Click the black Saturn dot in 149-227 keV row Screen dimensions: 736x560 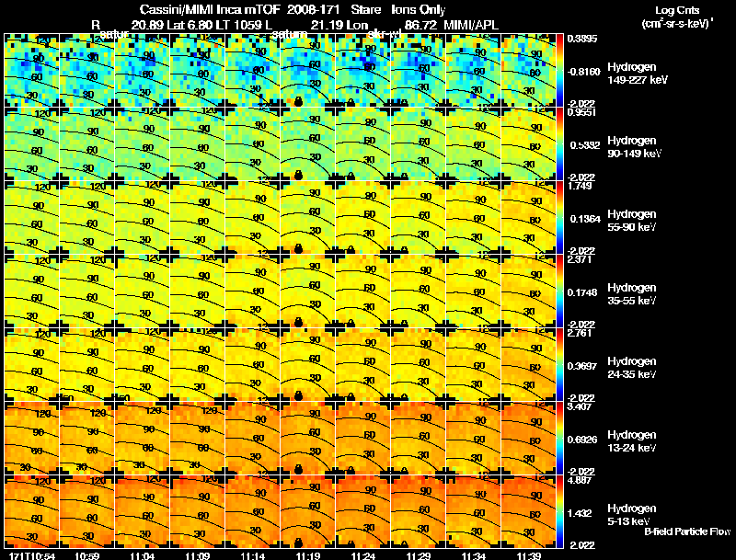click(298, 102)
